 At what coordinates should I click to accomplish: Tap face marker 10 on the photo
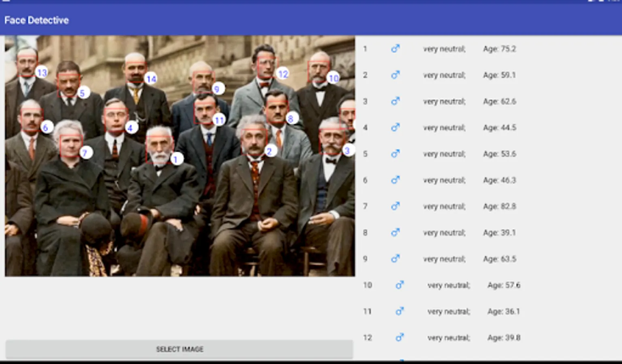[333, 78]
